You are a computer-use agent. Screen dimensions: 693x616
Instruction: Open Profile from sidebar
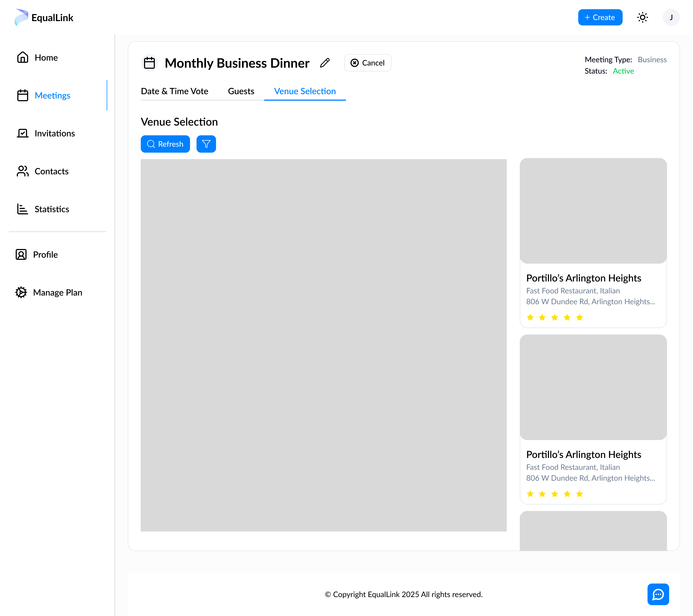coord(45,255)
